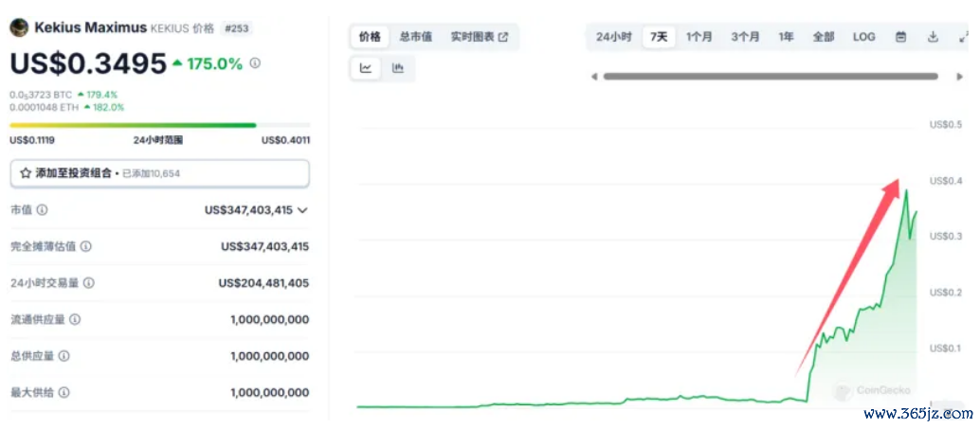Expand the market cap chevron
The height and width of the screenshot is (428, 980).
(x=302, y=210)
